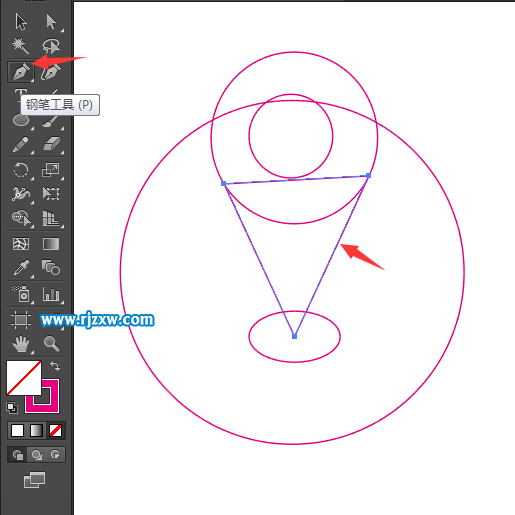The height and width of the screenshot is (515, 515).
Task: Switch to Draw Behind mode
Action: click(x=36, y=454)
